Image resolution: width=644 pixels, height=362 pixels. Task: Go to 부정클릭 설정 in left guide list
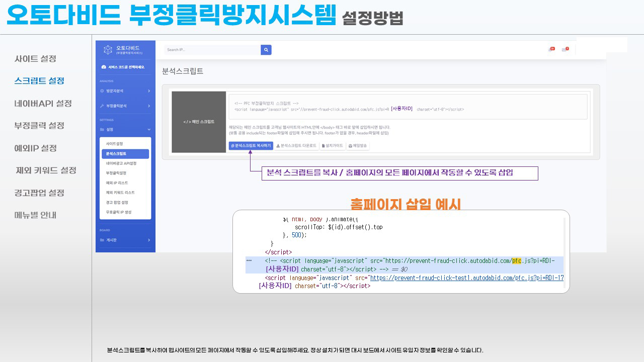pyautogui.click(x=39, y=126)
